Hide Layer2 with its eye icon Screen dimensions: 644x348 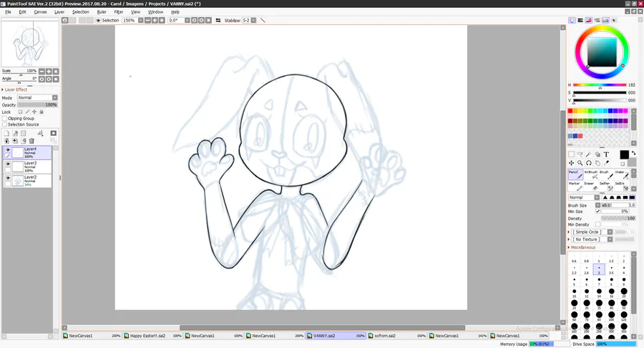point(7,178)
